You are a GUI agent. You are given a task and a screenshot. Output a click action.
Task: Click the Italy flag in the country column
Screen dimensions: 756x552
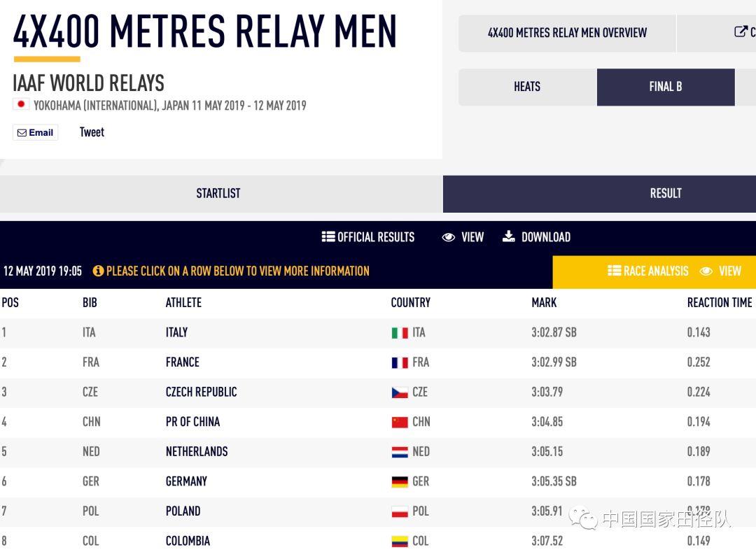coord(400,333)
